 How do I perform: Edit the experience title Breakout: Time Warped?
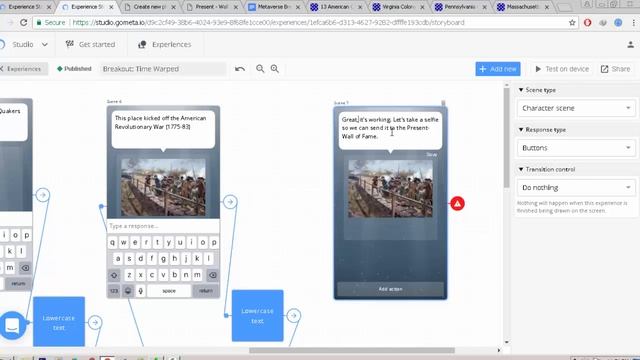[x=163, y=69]
